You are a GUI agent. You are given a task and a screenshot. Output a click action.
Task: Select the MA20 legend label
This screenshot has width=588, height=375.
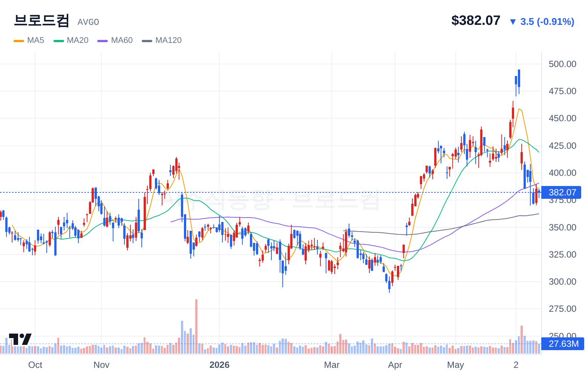tap(78, 40)
